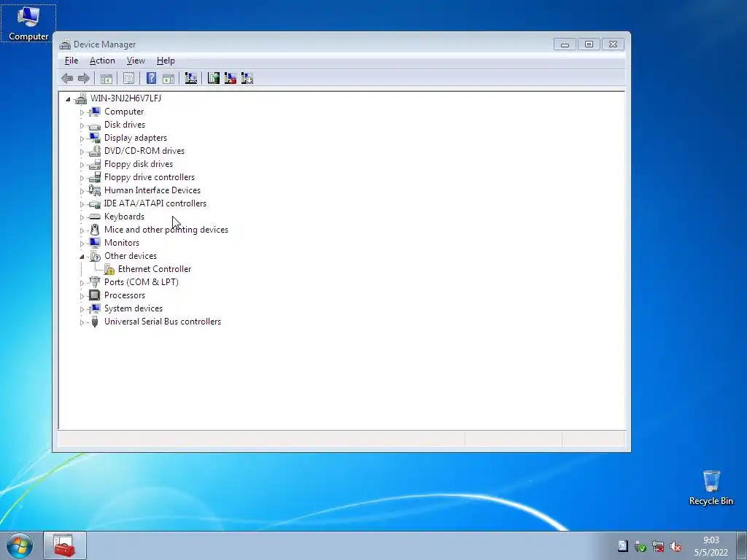This screenshot has height=560, width=747.
Task: Expand the Universal Serial Bus controllers arrow
Action: [x=82, y=322]
